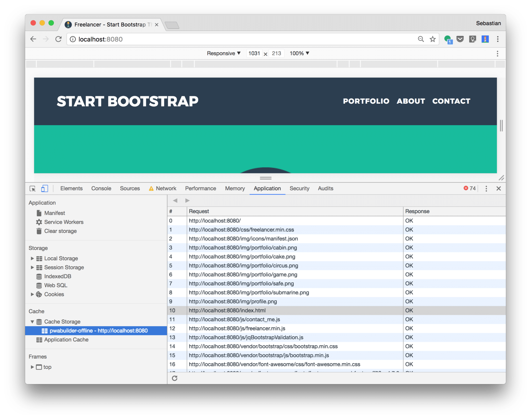Close the Freelancer browser tab
Viewport: 531px width, 420px height.
pos(157,25)
